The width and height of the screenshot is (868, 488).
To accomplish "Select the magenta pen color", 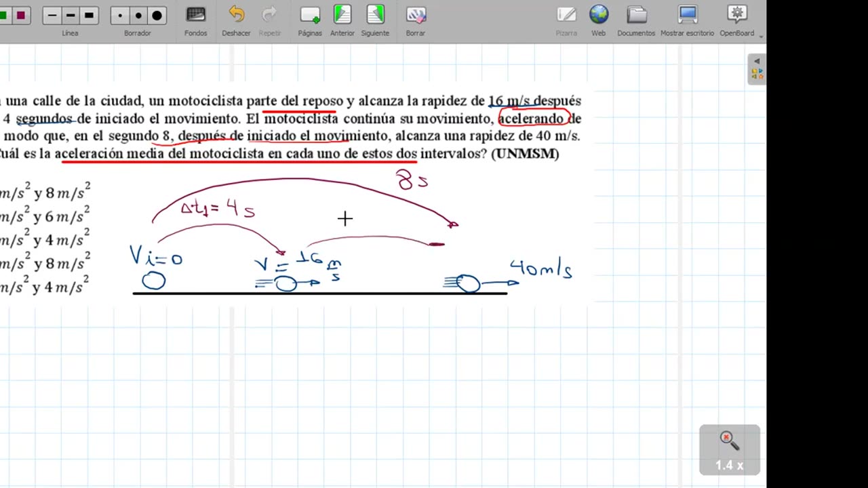I will point(21,15).
